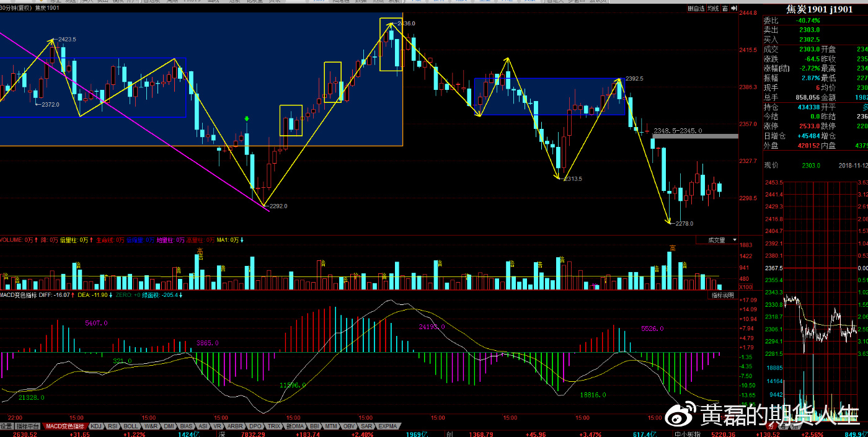This screenshot has height=437, width=868.
Task: Click the green down-arrow signal marker
Action: (247, 118)
